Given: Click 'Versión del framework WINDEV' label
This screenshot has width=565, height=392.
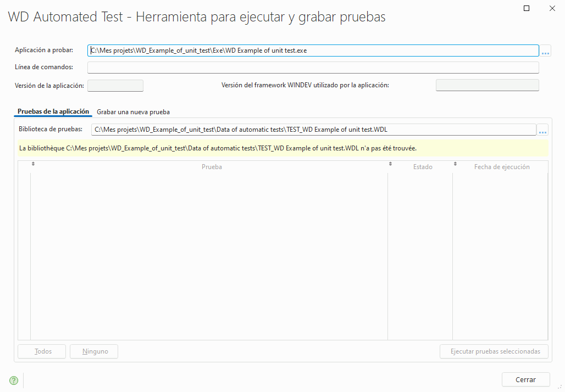Looking at the screenshot, I should click(x=305, y=85).
